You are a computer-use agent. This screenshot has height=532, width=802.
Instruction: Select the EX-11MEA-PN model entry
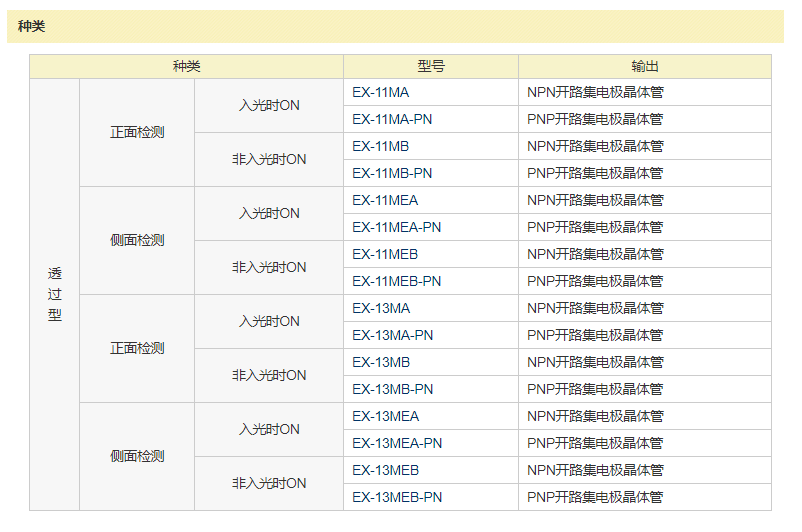click(396, 227)
